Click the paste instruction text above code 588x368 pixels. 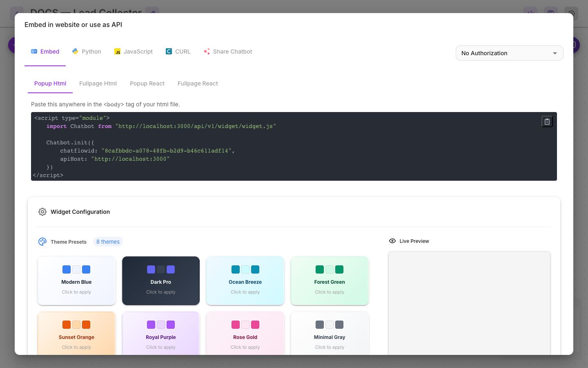tap(105, 104)
